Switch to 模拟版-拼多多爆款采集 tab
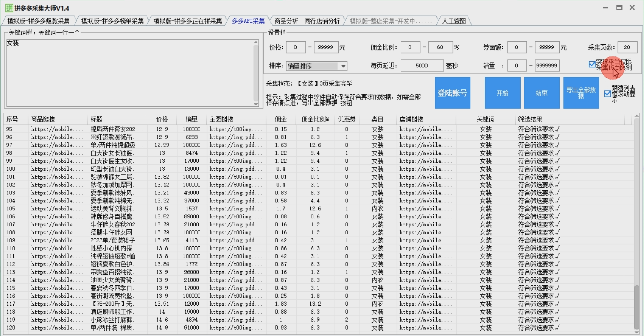The height and width of the screenshot is (336, 644). 38,21
